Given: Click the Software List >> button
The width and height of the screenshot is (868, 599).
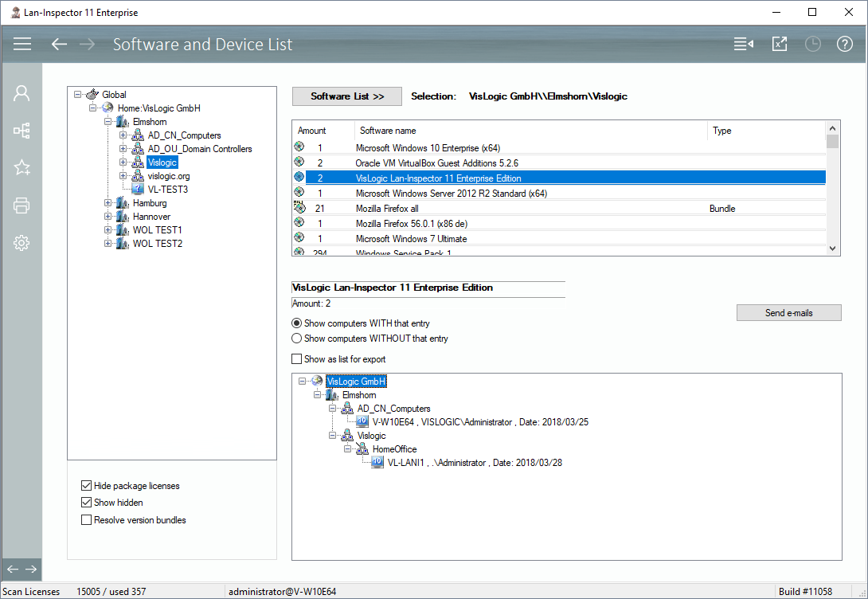Looking at the screenshot, I should 347,96.
